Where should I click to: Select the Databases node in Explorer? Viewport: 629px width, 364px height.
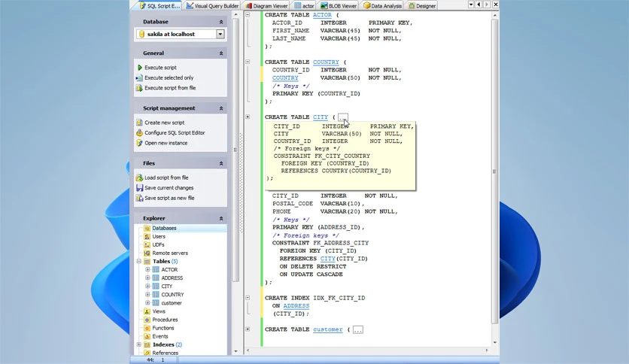coord(164,228)
